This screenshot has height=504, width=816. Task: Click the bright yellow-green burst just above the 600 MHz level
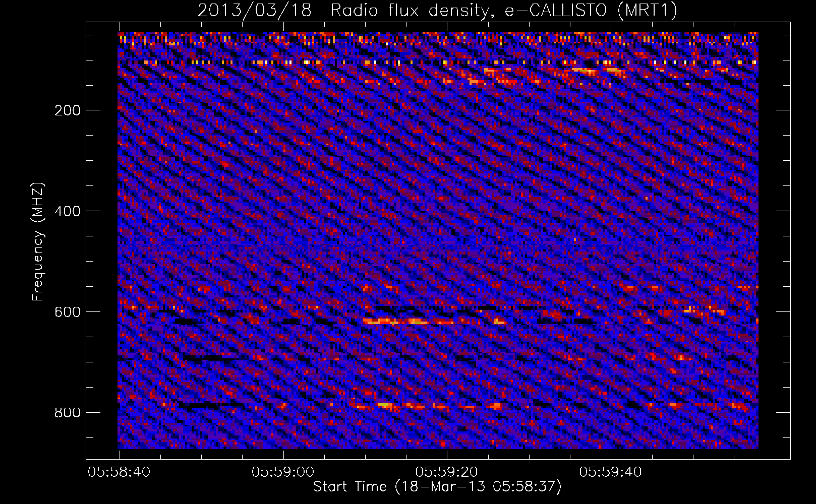pos(409,321)
